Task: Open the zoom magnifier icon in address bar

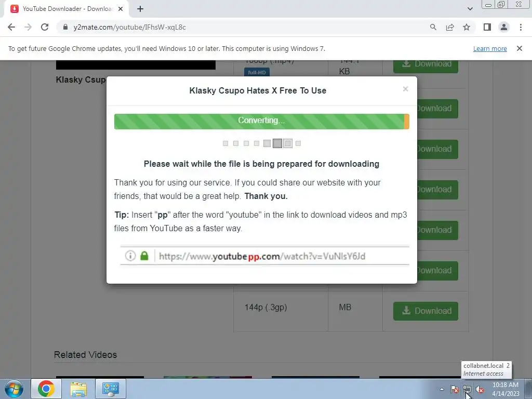Action: click(x=433, y=27)
